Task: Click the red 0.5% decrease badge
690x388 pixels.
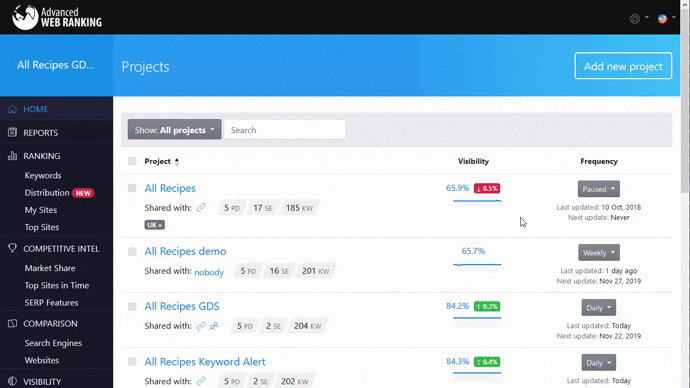Action: click(x=487, y=188)
